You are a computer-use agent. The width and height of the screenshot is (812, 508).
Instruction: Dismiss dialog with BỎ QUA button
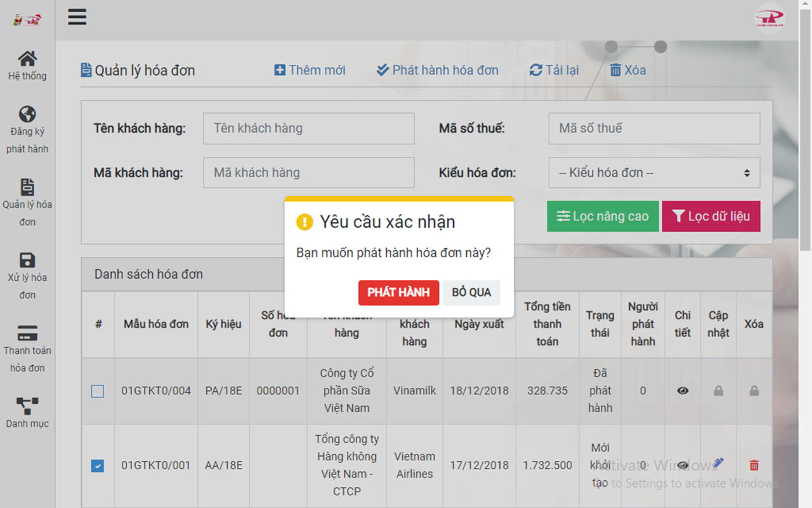(471, 293)
